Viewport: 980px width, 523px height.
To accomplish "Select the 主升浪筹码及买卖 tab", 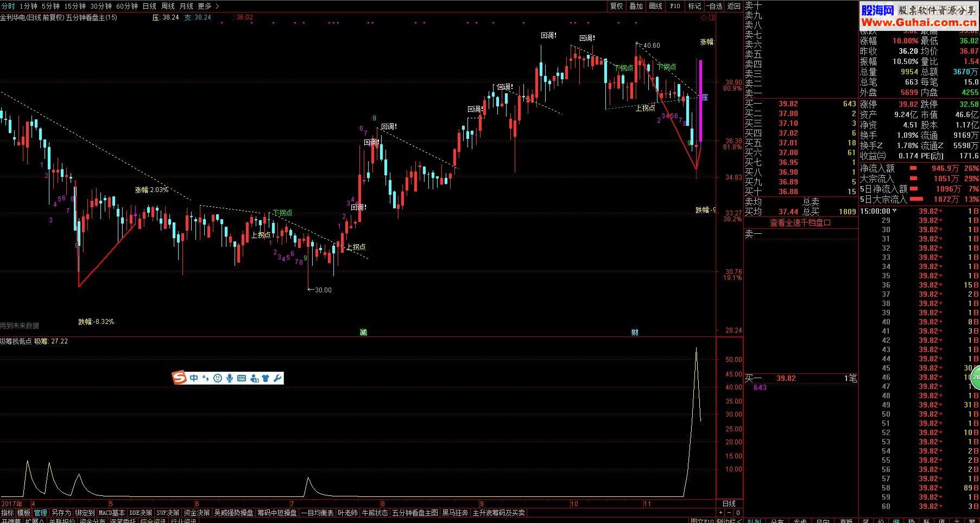I will 499,513.
